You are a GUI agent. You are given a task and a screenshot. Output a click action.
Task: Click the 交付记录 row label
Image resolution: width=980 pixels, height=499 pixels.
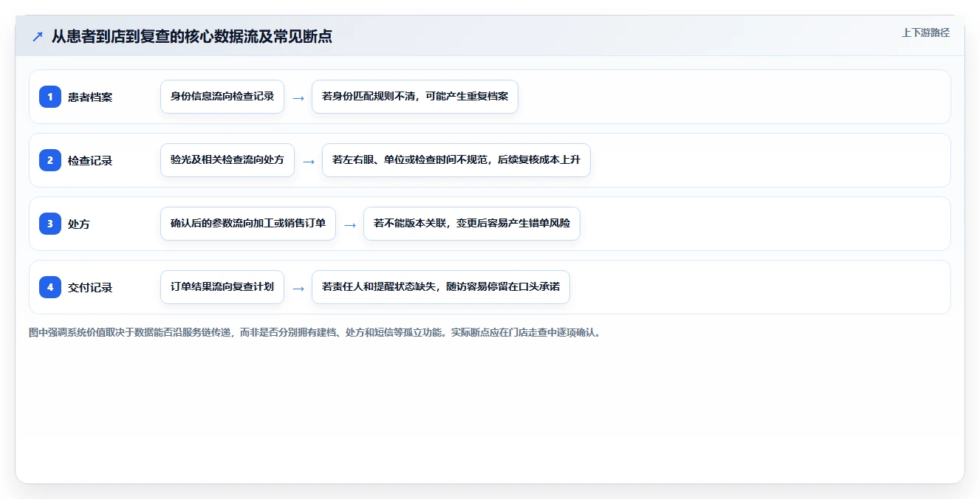[90, 287]
